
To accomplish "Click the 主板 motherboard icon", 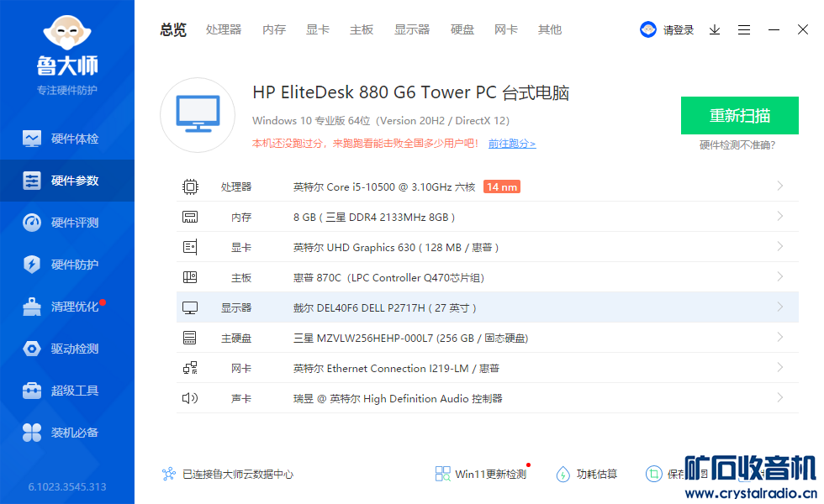I will point(190,277).
